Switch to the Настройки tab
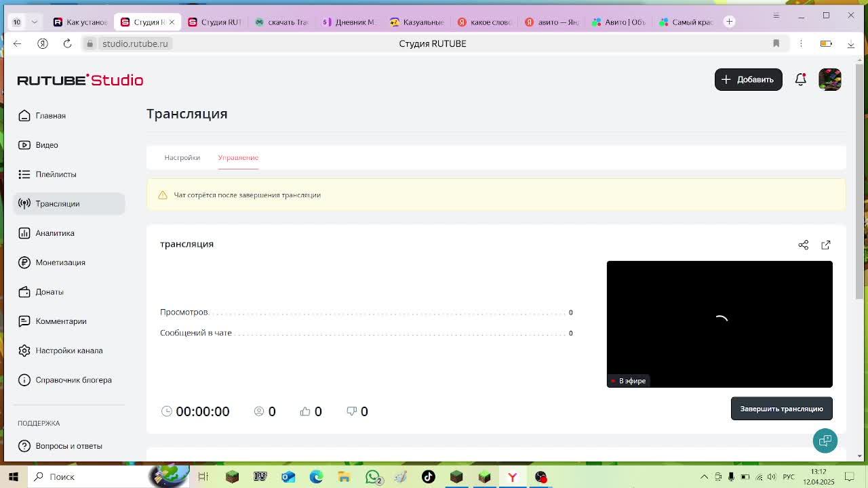The width and height of the screenshot is (868, 488). tap(182, 157)
